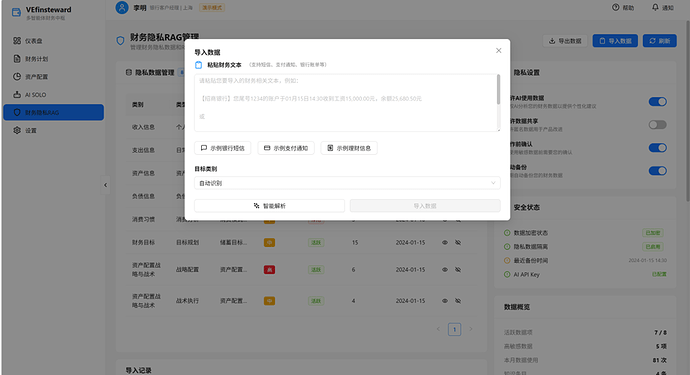Image resolution: width=690 pixels, height=375 pixels.
Task: Go to the previous table page arrow
Action: tap(438, 329)
